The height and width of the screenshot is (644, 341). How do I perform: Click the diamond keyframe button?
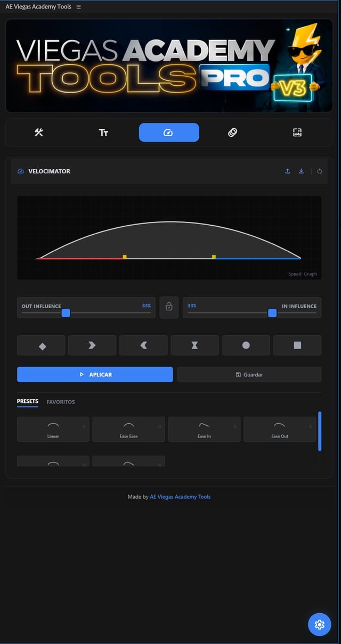[42, 345]
